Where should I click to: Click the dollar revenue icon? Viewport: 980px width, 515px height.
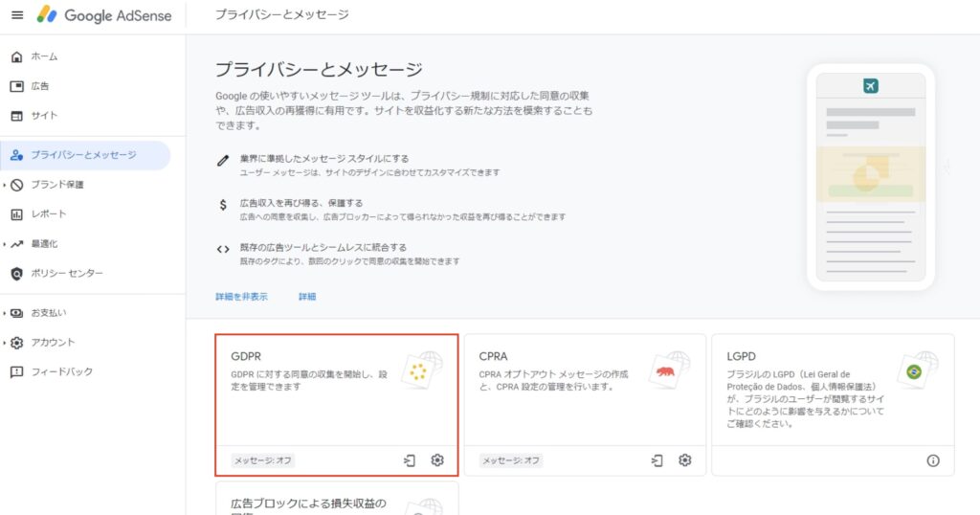click(x=223, y=205)
